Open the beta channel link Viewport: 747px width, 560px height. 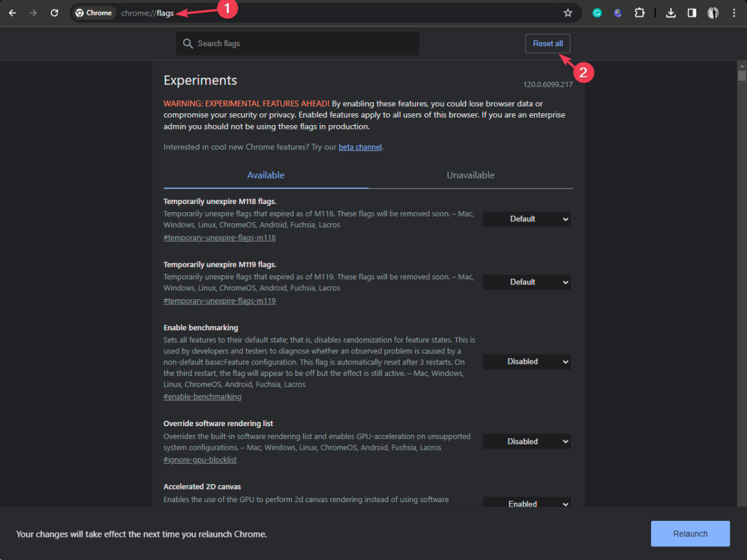(x=360, y=147)
